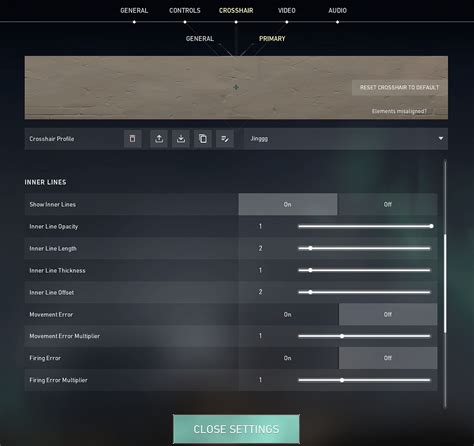This screenshot has width=474, height=446.
Task: Adjust the Inner Line Opacity slider
Action: point(364,226)
